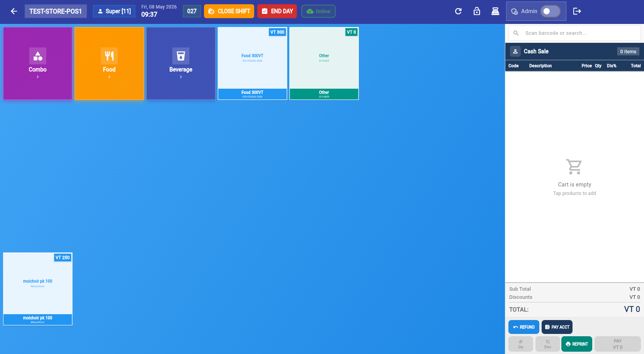This screenshot has width=644, height=354.
Task: Go back using the arrow icon
Action: (x=14, y=11)
